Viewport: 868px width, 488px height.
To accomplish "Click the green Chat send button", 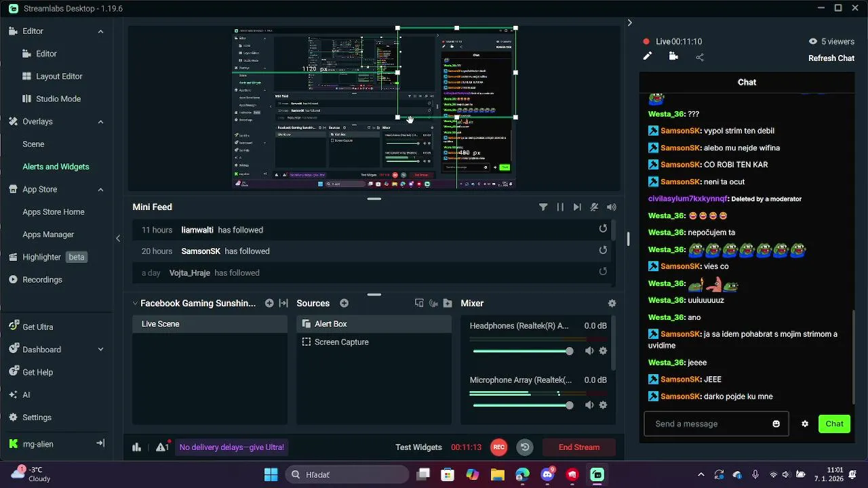I will (x=834, y=424).
